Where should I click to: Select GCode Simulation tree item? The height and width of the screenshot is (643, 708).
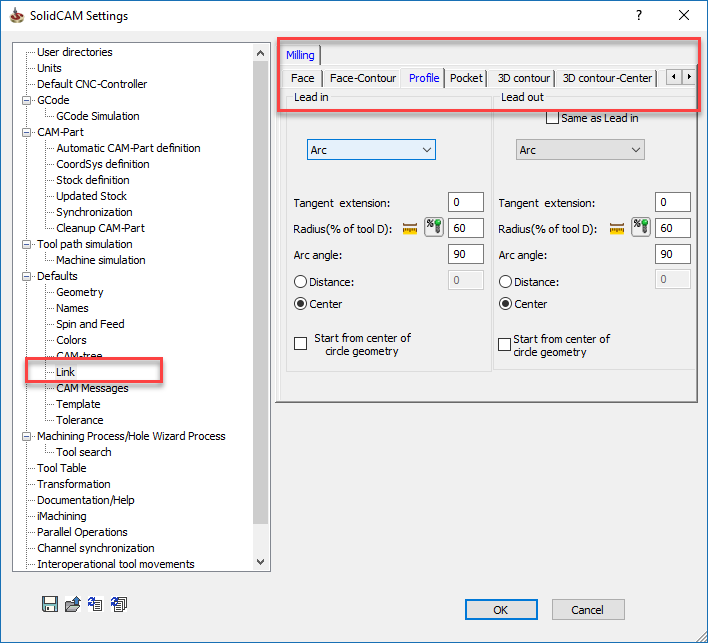tap(98, 116)
